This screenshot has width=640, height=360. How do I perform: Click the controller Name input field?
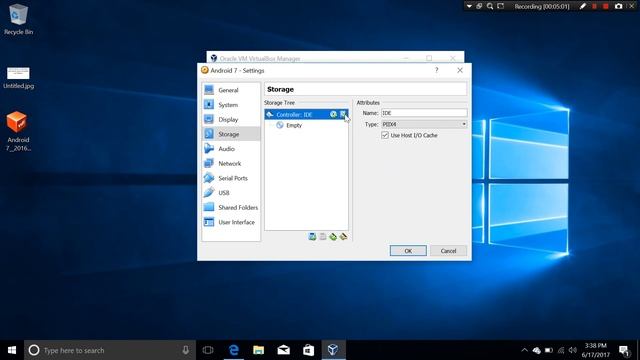click(x=424, y=113)
